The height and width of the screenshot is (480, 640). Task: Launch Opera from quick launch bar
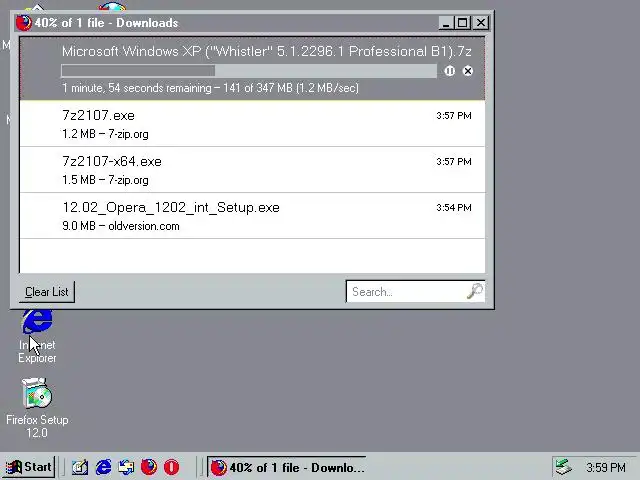tap(171, 467)
